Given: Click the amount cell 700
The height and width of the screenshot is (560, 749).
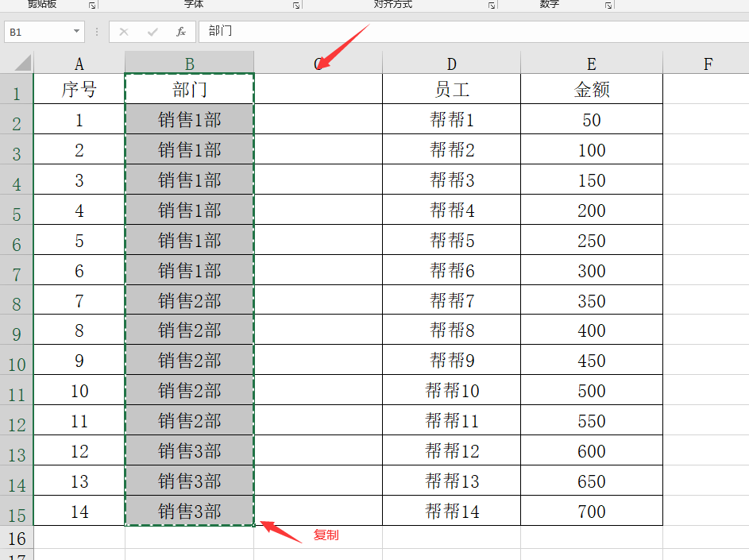Looking at the screenshot, I should (x=592, y=510).
